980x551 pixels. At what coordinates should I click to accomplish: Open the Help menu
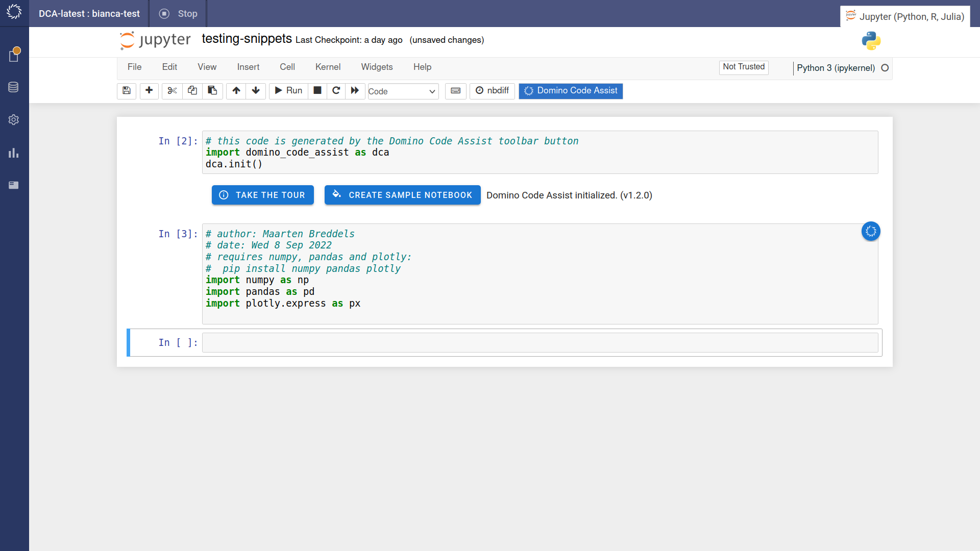(x=423, y=67)
